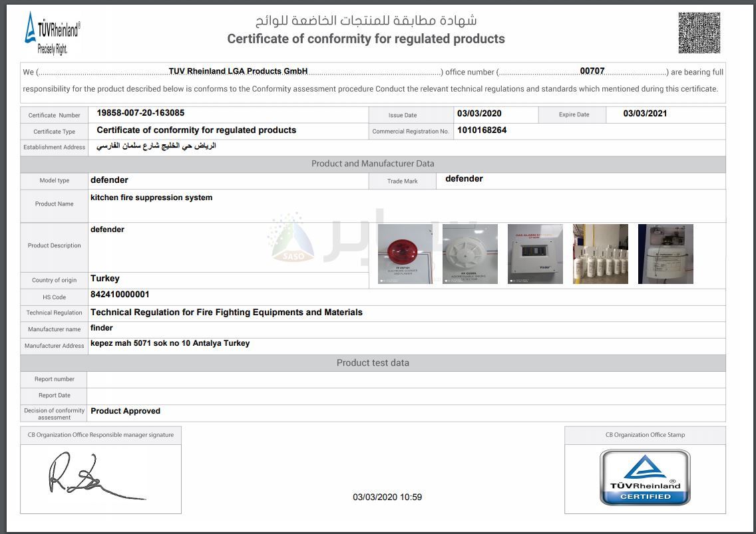Click the TÜV Rheinland logo at top left
The height and width of the screenshot is (534, 756).
tap(52, 33)
